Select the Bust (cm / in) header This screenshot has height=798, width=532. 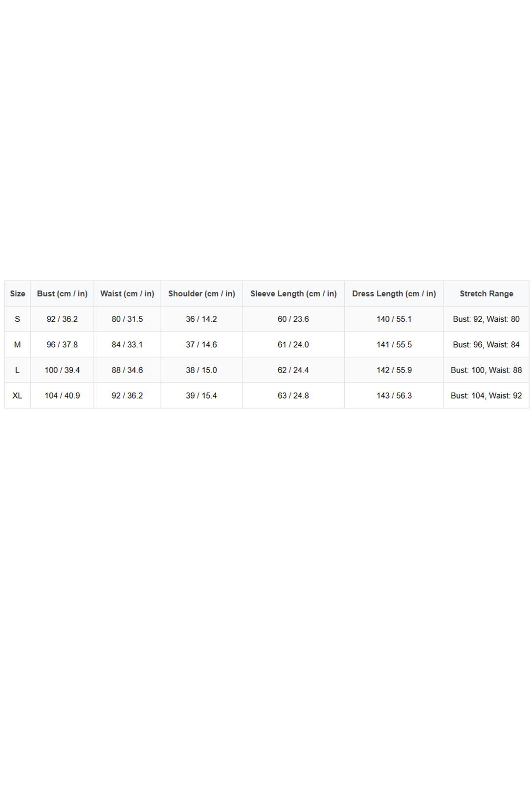[62, 293]
